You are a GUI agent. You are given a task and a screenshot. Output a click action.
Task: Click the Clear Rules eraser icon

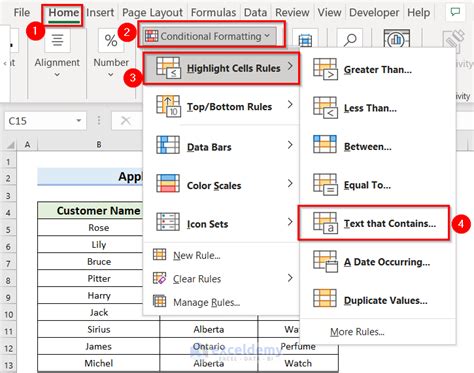pos(159,278)
